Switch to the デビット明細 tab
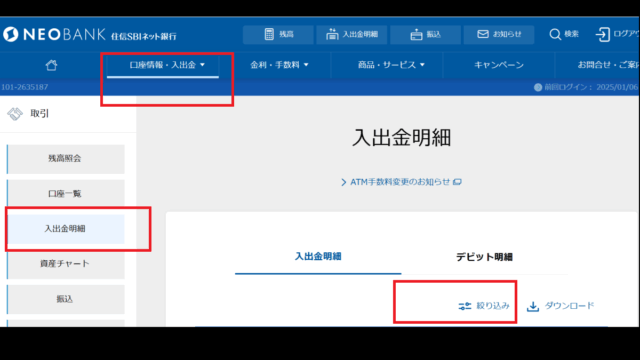Image resolution: width=640 pixels, height=360 pixels. coord(484,257)
